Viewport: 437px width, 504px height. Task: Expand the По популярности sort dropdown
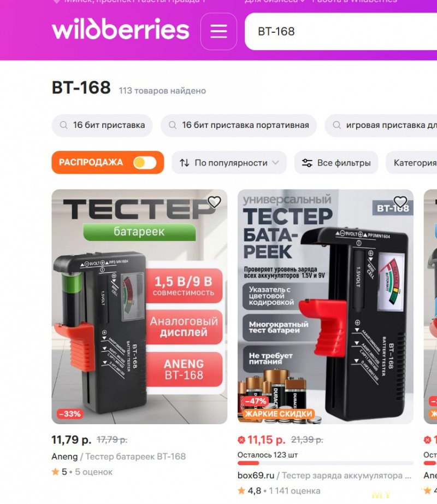[229, 163]
